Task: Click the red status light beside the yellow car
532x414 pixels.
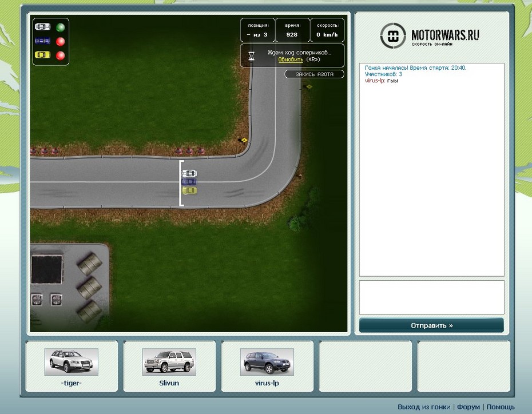Action: point(60,55)
